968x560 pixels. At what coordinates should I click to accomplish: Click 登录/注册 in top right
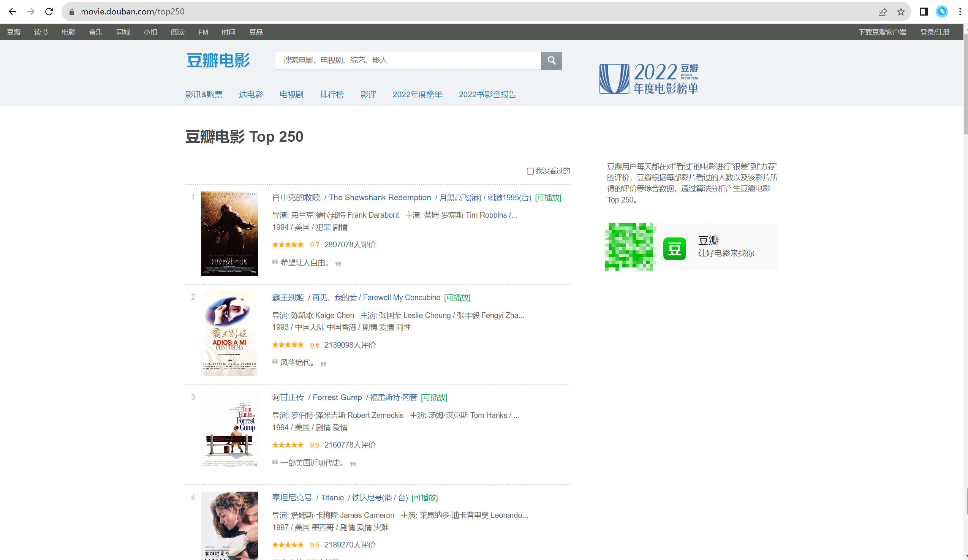click(935, 32)
